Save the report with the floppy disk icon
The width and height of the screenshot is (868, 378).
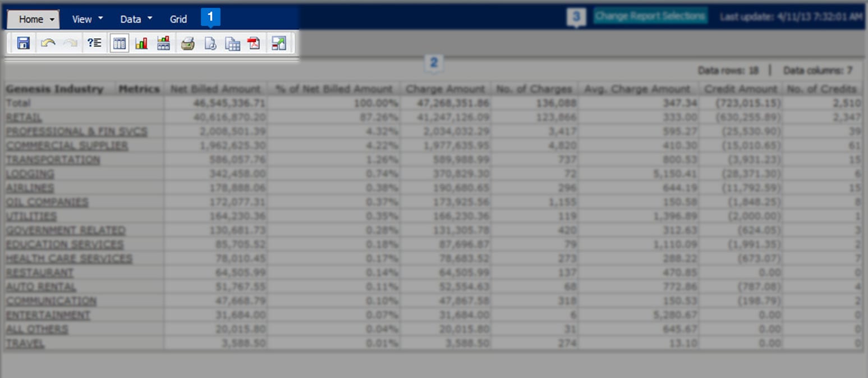click(23, 43)
